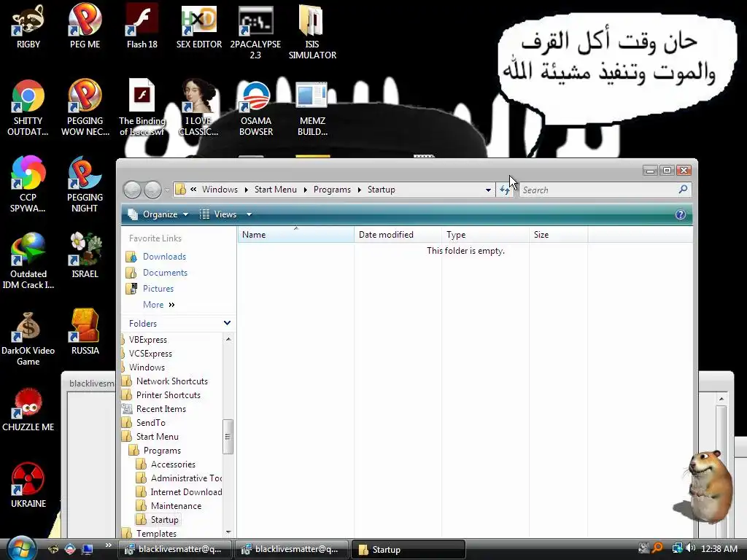Collapse the Folders pane chevron
The height and width of the screenshot is (560, 747).
click(228, 323)
